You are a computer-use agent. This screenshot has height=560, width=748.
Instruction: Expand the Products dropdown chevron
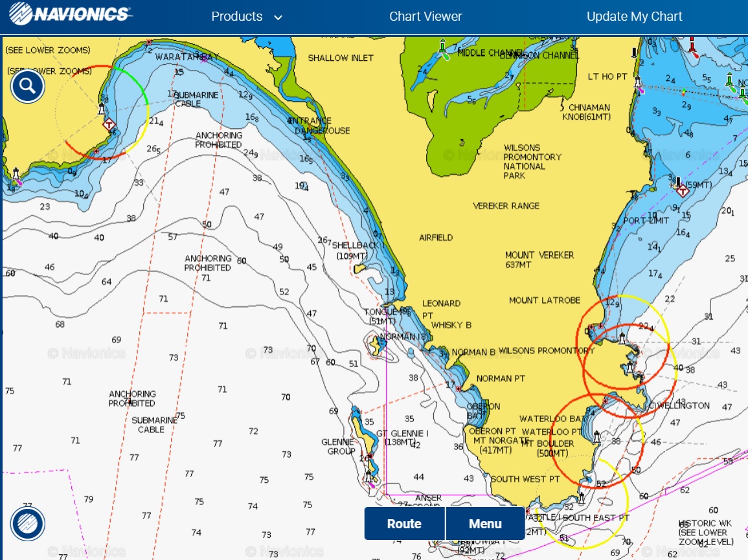[x=278, y=17]
